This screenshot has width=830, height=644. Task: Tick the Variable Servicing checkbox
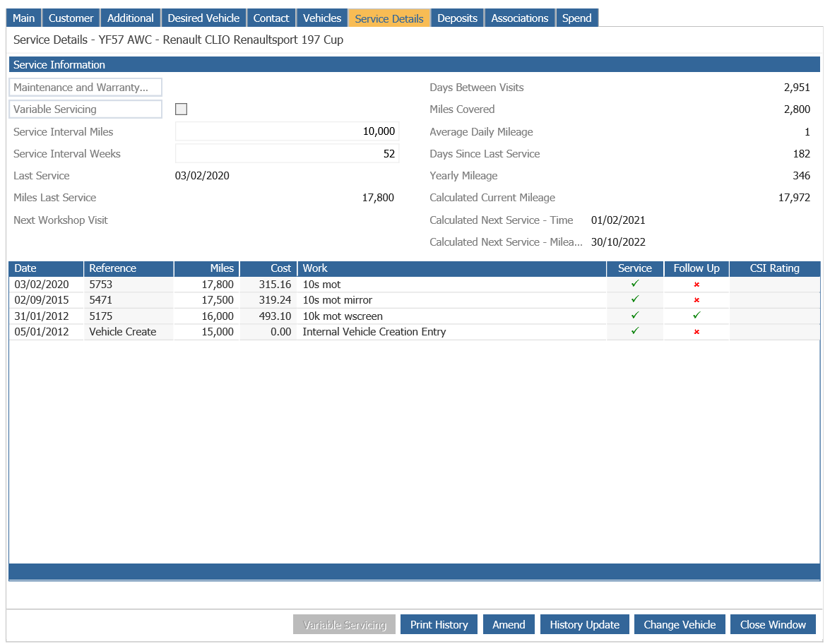click(181, 109)
